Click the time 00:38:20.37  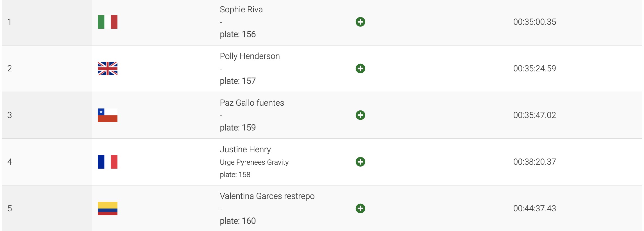point(534,162)
